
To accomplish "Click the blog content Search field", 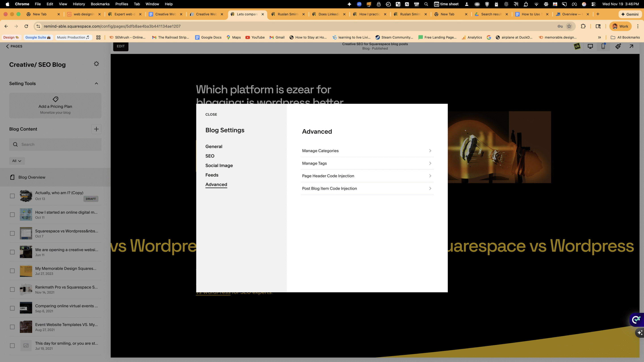I will pyautogui.click(x=55, y=144).
